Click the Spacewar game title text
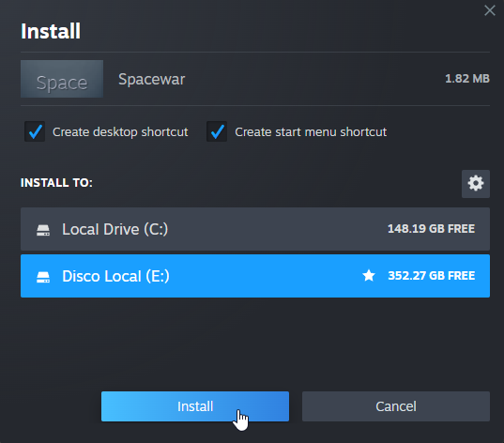This screenshot has height=443, width=504. point(152,79)
